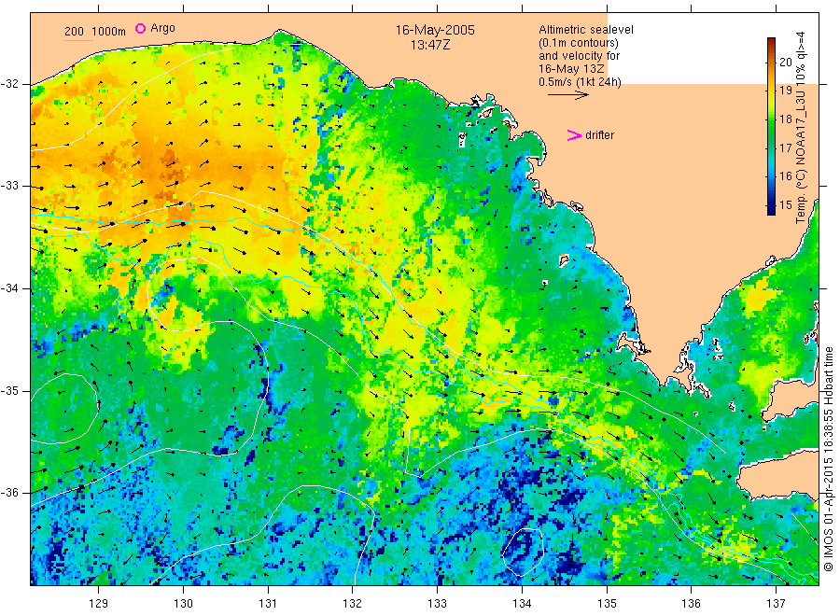Click the latitude label -36
The height and width of the screenshot is (616, 840).
(x=9, y=492)
